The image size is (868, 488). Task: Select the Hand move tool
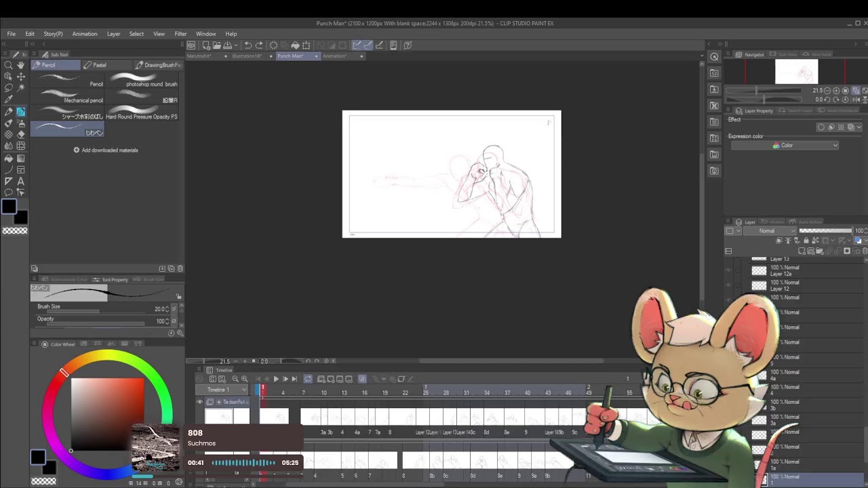point(21,65)
